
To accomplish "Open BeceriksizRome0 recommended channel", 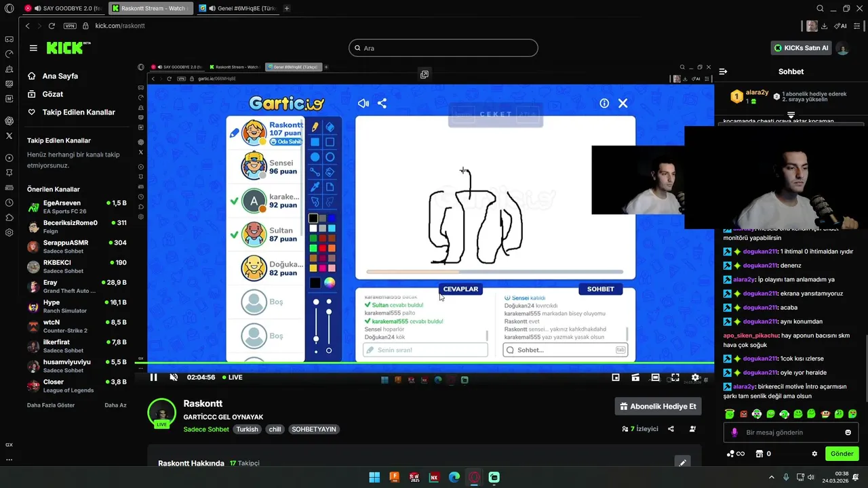I will [77, 226].
